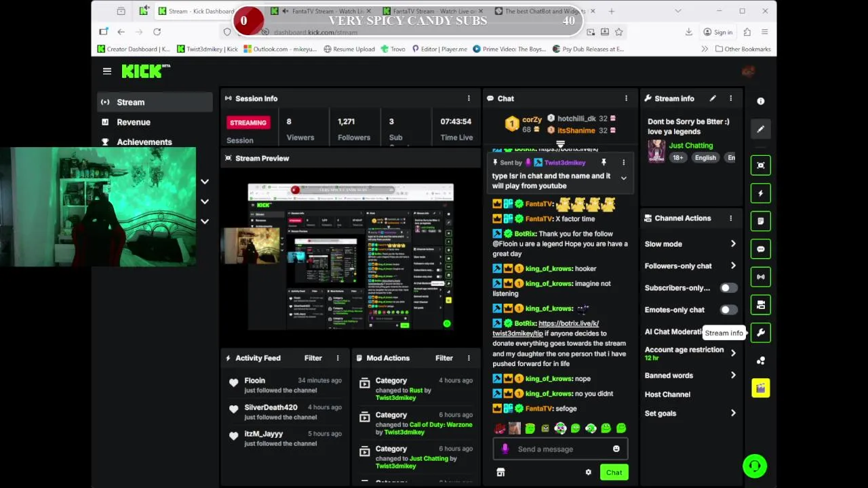Open Twist3dmikey | Kick bookmark
868x488 pixels.
click(207, 49)
